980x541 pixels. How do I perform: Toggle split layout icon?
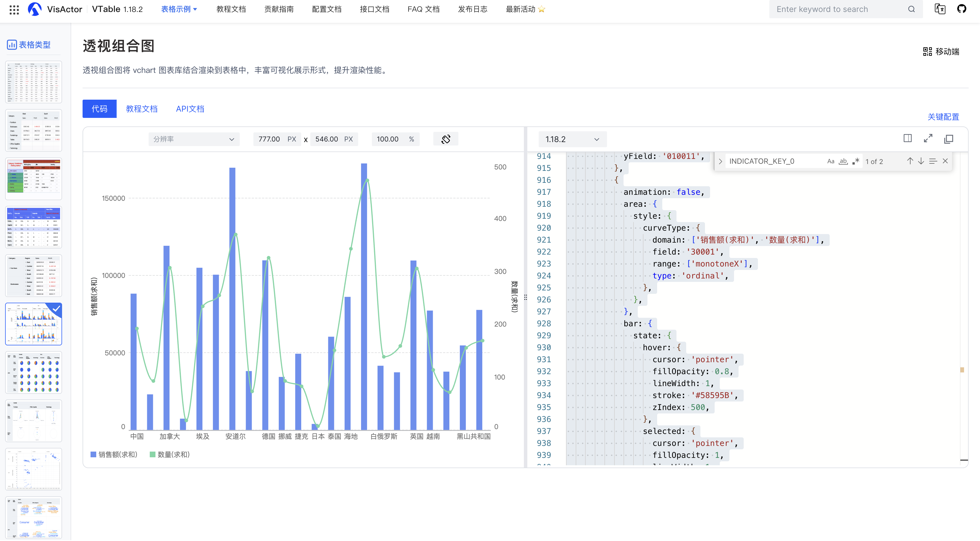pyautogui.click(x=907, y=138)
